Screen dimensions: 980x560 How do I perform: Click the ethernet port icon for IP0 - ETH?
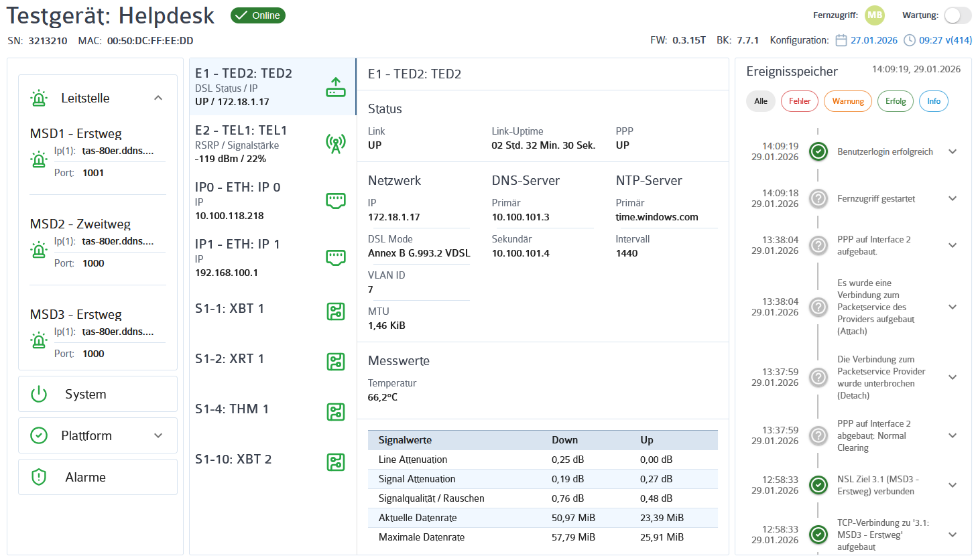(336, 200)
